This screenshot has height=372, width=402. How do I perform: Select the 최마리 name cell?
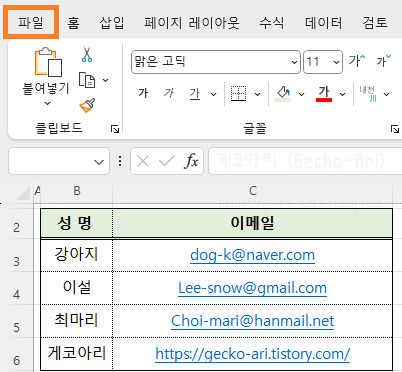pyautogui.click(x=77, y=321)
